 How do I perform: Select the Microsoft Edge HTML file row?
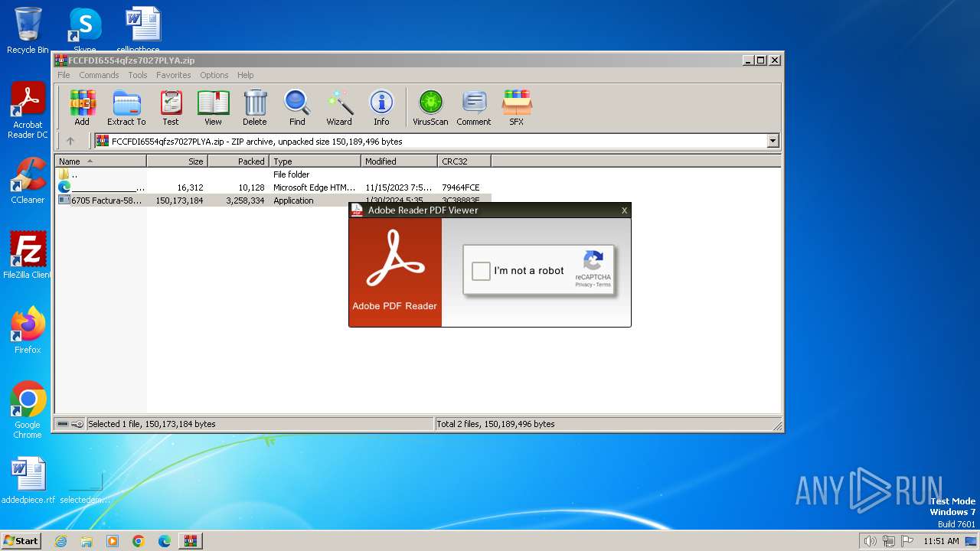click(x=274, y=187)
